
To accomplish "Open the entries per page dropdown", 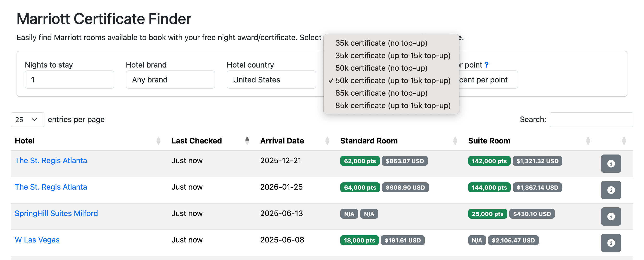I will tap(28, 120).
